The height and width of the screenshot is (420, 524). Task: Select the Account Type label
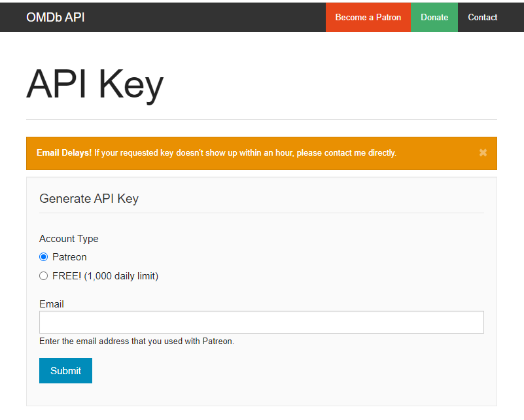(69, 239)
